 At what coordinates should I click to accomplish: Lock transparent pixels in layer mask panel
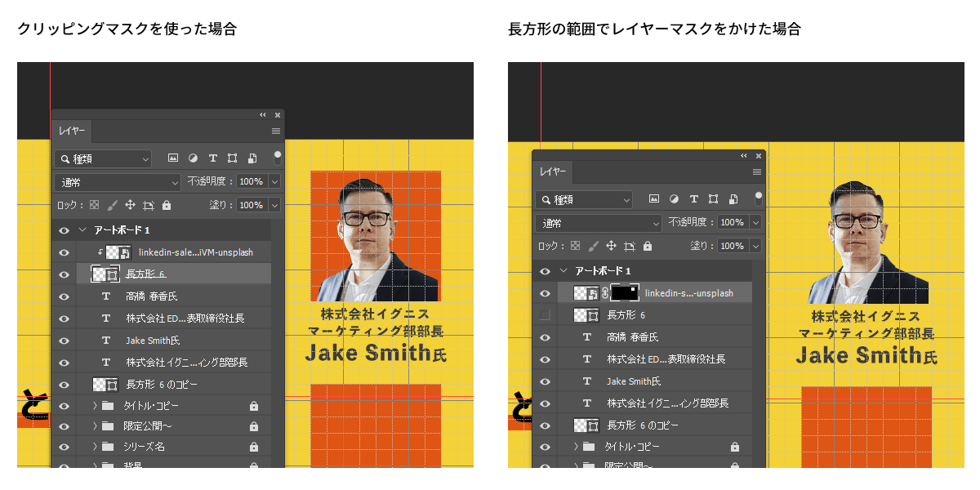[575, 246]
